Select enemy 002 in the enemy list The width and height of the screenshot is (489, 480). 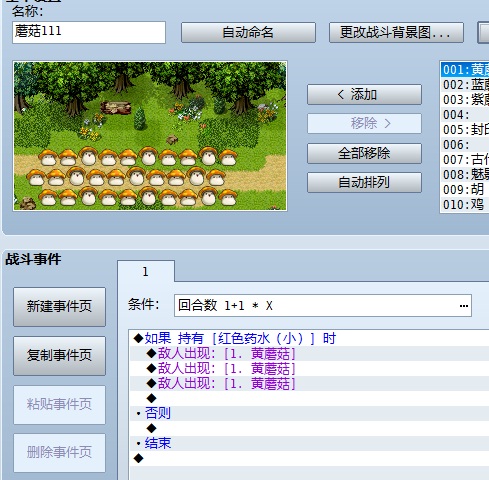[465, 85]
